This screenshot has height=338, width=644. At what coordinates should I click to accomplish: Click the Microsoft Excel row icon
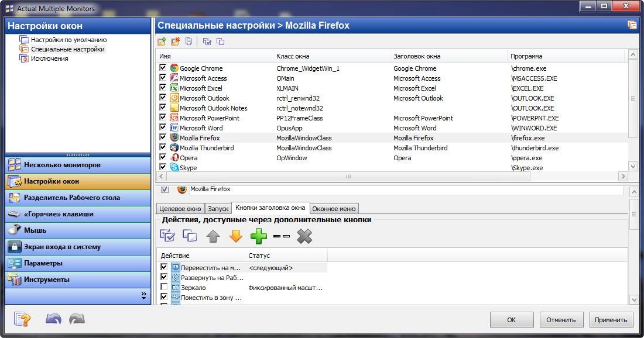[x=174, y=88]
